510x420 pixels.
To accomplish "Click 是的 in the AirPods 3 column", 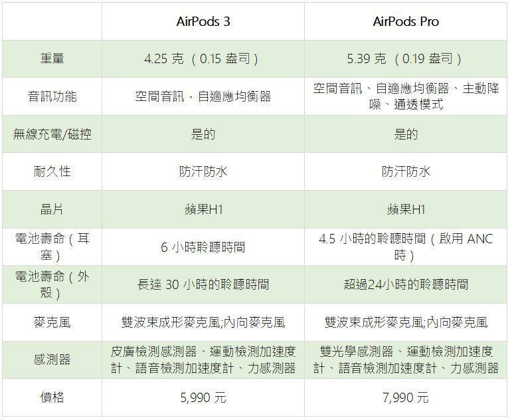I will [203, 134].
